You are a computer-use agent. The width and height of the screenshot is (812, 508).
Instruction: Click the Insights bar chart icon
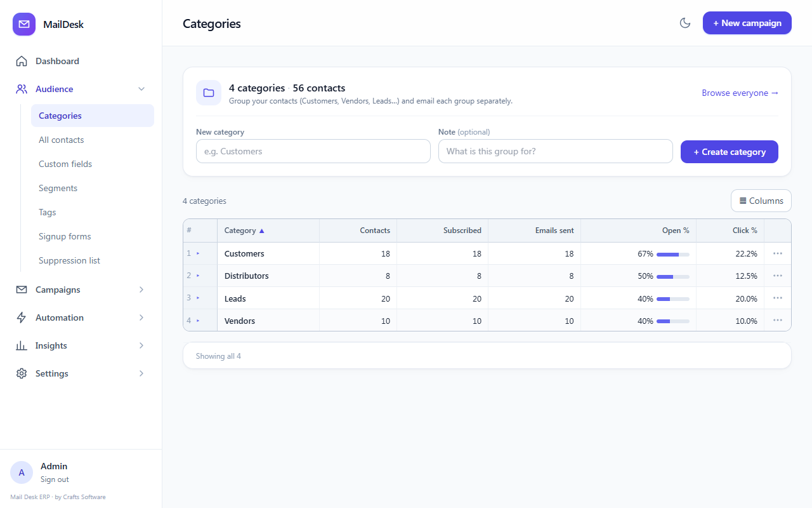[x=22, y=345]
